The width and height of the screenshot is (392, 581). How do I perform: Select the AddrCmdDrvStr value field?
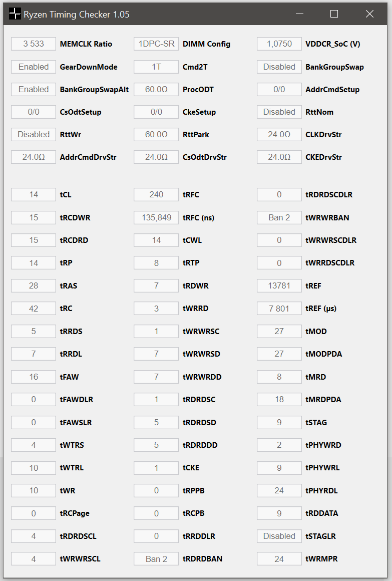click(34, 157)
